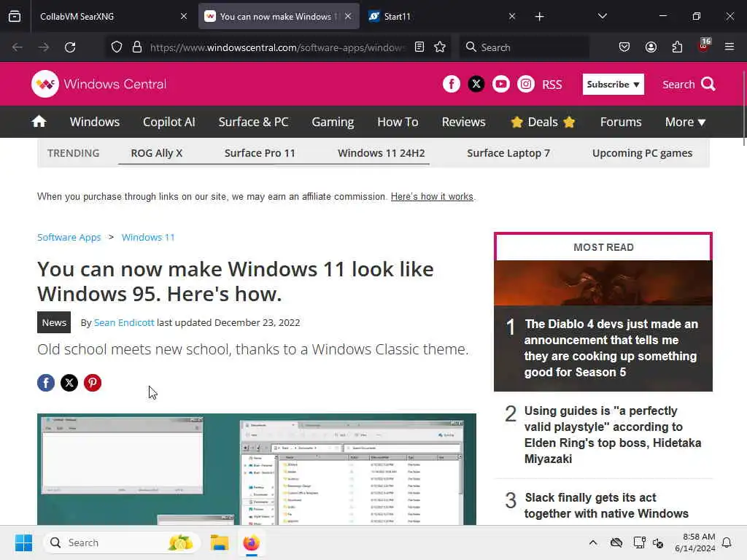Click the taskbar Search box
This screenshot has width=747, height=560.
pyautogui.click(x=122, y=542)
